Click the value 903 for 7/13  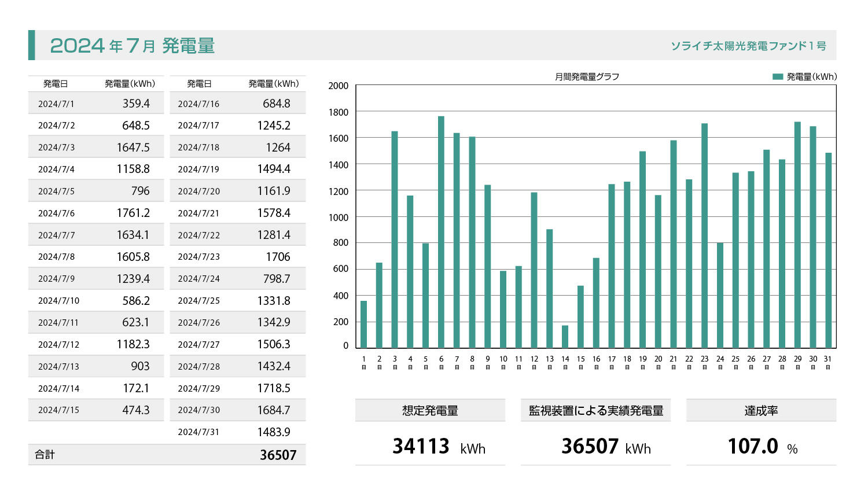(140, 366)
